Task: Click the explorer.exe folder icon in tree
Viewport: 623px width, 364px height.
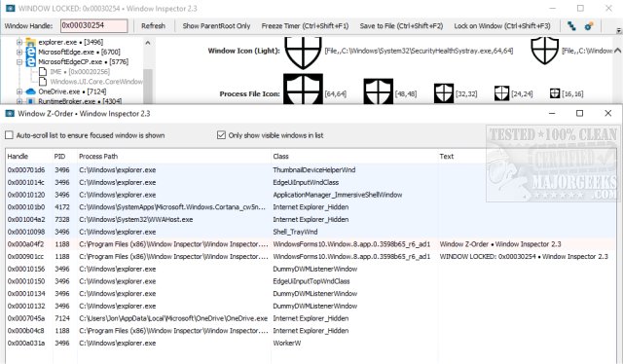Action: click(x=30, y=42)
